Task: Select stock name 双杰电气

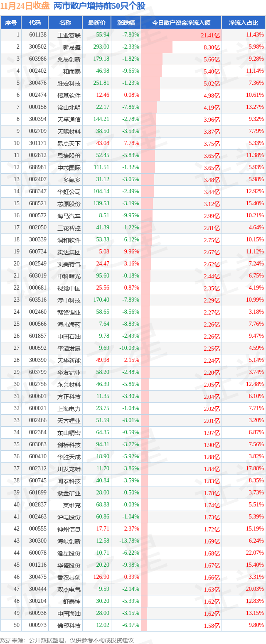Action: point(69,589)
